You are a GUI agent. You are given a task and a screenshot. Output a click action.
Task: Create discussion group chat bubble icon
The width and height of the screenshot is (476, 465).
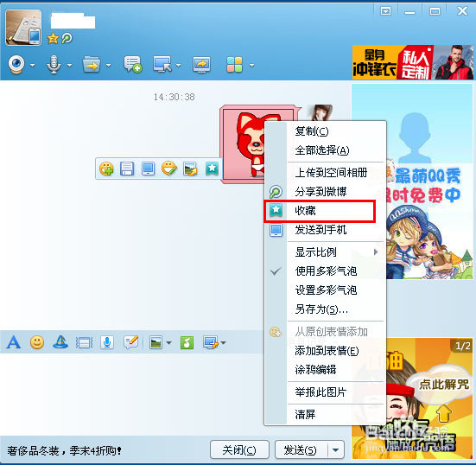tap(133, 64)
